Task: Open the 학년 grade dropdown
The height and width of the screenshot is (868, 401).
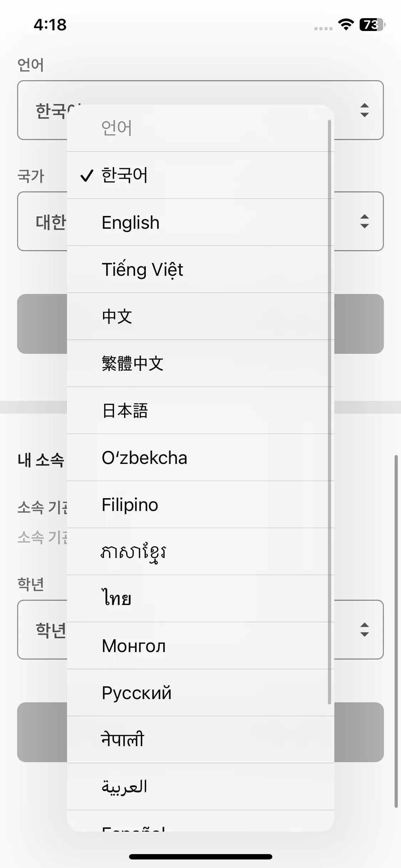Action: point(364,630)
